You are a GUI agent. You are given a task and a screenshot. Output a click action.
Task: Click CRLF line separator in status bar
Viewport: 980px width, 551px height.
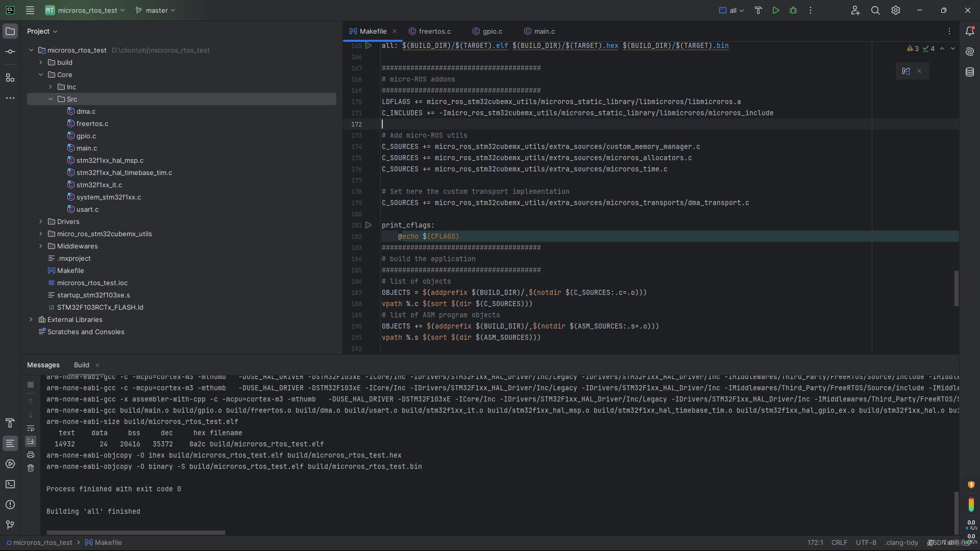[839, 542]
